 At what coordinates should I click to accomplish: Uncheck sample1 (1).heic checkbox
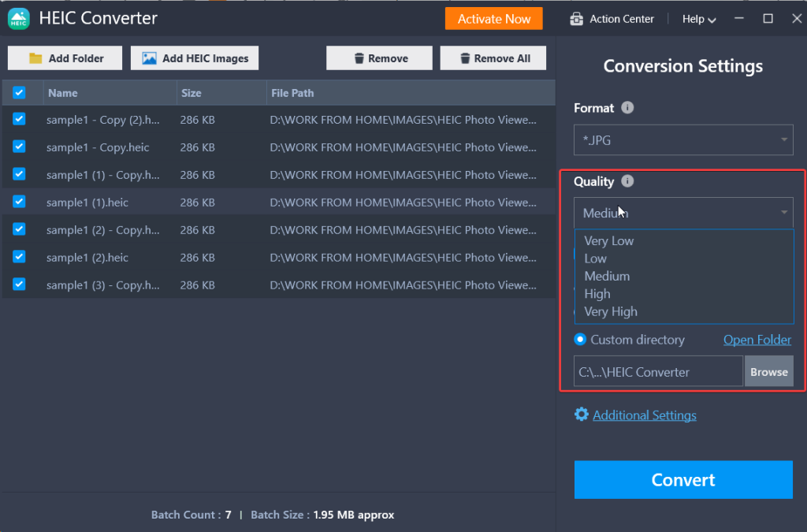pyautogui.click(x=19, y=201)
